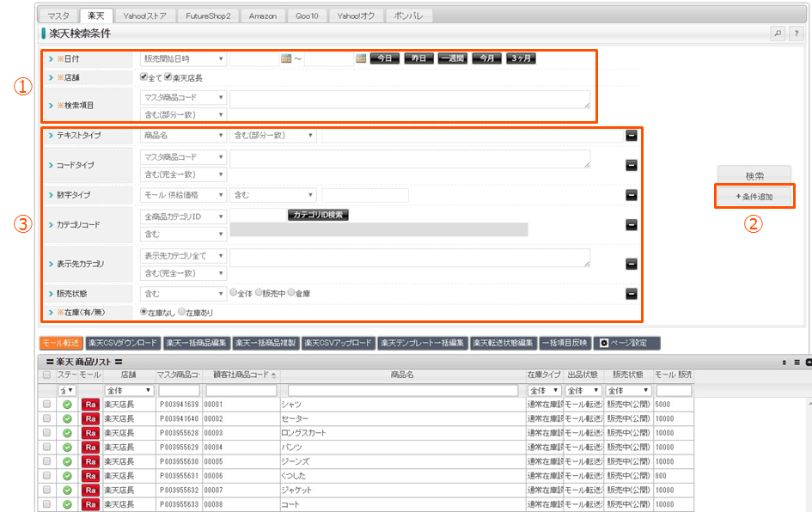Screen dimensions: 812x512
Task: Click the Ra mall icon in the シャツ row
Action: [90, 405]
